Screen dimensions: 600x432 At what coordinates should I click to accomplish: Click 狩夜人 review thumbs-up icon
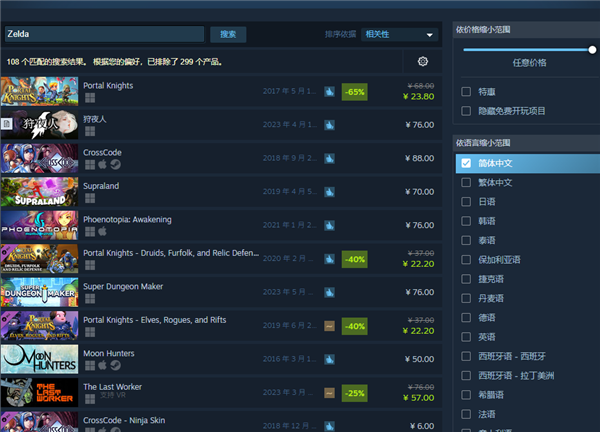[x=329, y=125]
